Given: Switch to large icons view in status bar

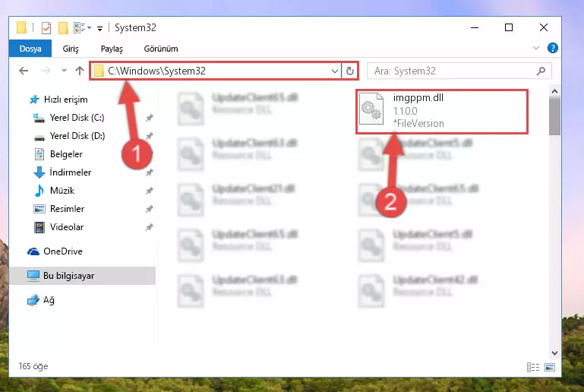Looking at the screenshot, I should pyautogui.click(x=550, y=368).
